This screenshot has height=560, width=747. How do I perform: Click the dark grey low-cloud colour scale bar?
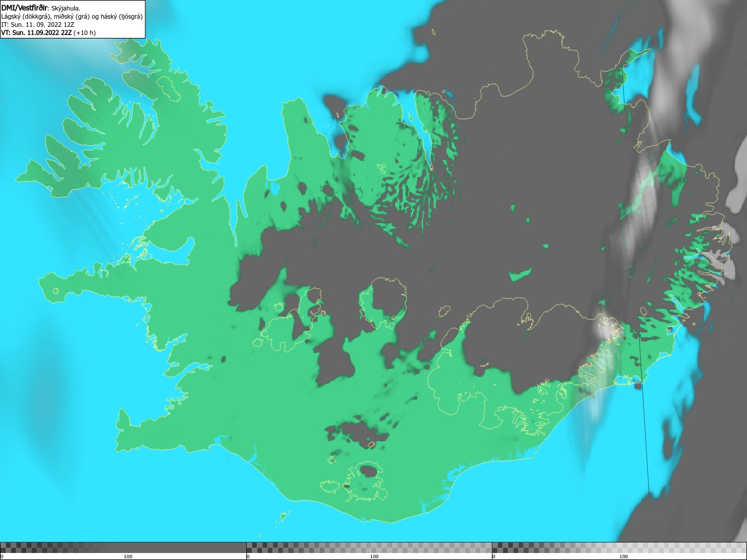click(x=123, y=547)
